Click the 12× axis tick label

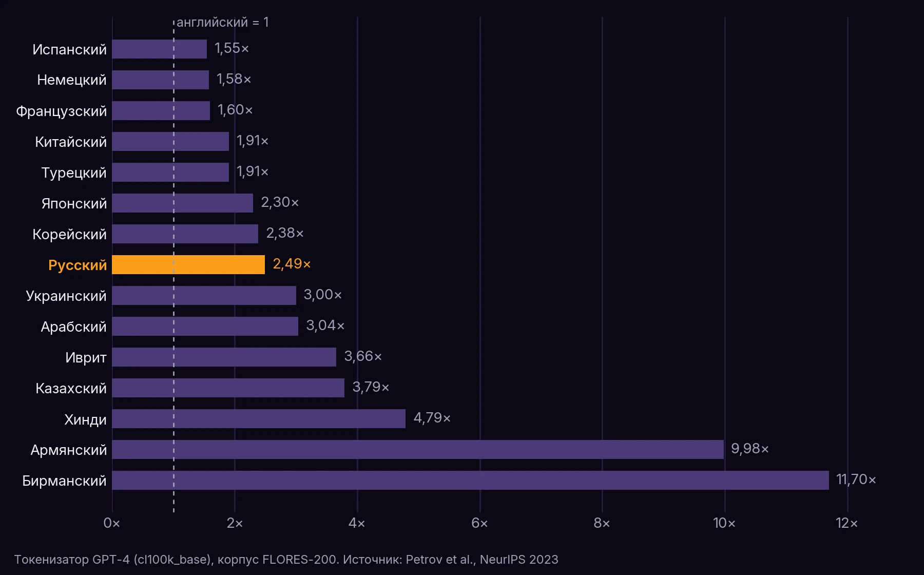click(847, 523)
